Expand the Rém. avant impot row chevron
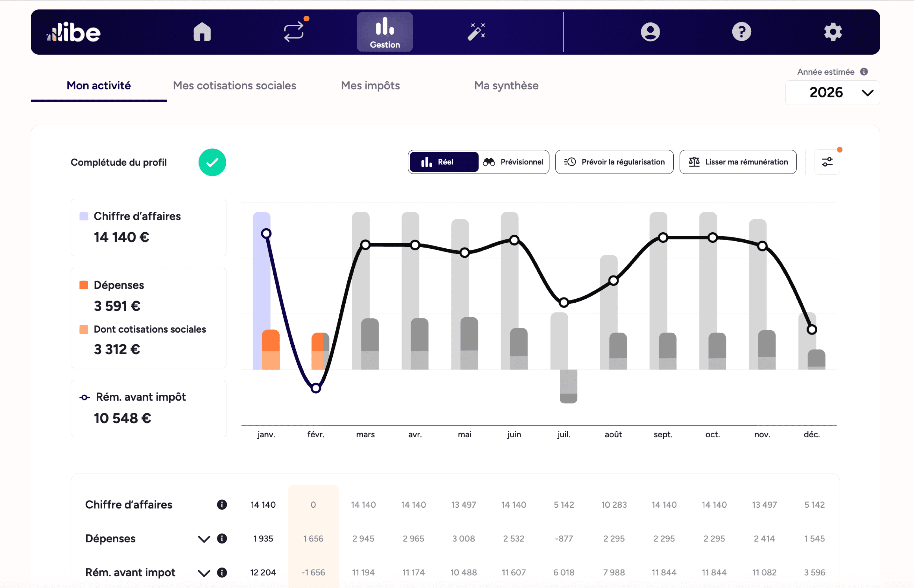 coord(204,573)
